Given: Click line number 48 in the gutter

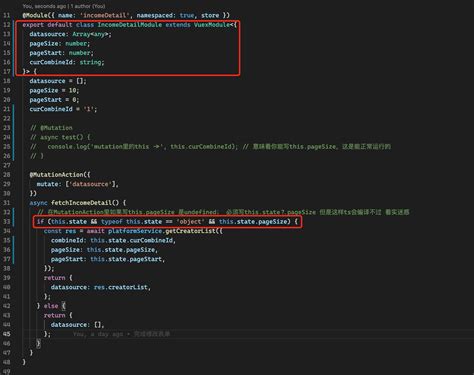Looking at the screenshot, I should (7, 362).
